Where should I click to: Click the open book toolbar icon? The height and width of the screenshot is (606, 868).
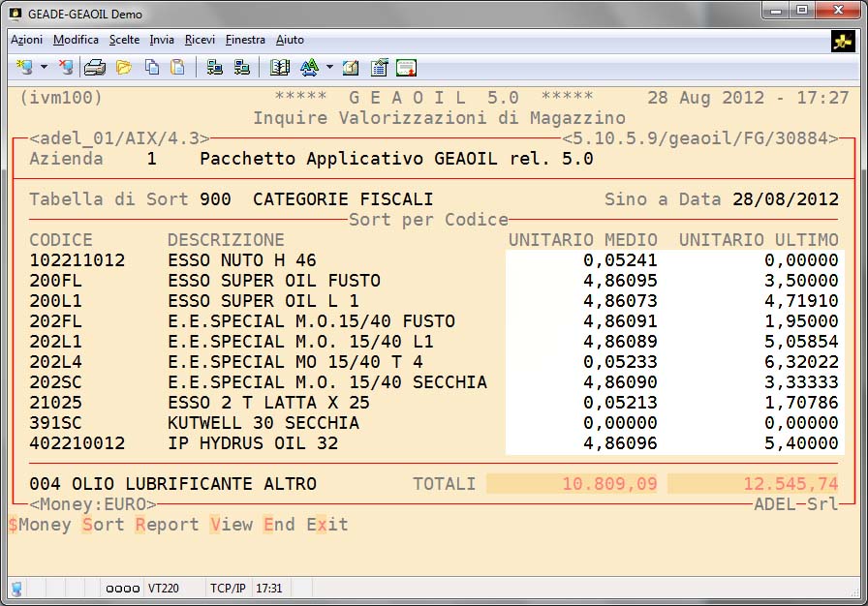pos(280,67)
